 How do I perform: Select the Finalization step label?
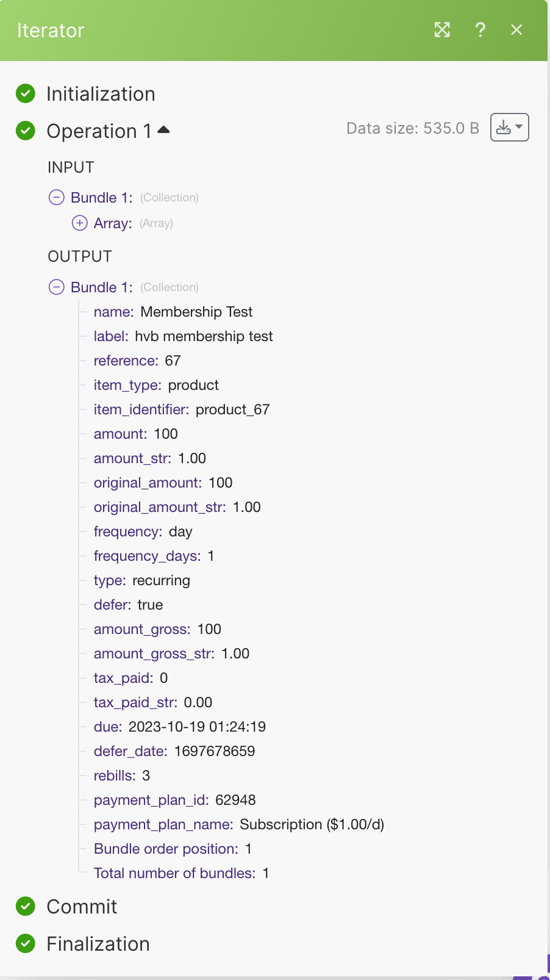click(98, 944)
